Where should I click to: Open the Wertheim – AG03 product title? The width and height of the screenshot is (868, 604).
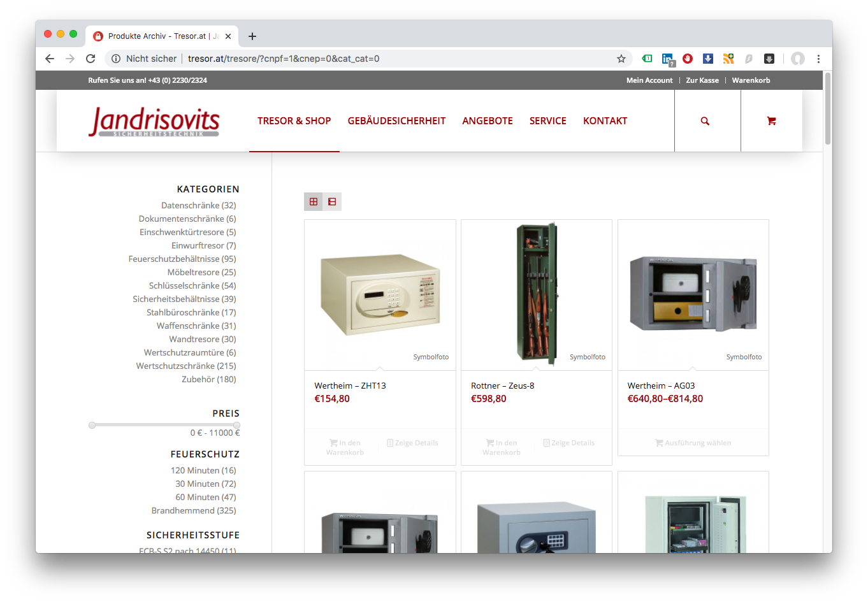click(x=661, y=385)
